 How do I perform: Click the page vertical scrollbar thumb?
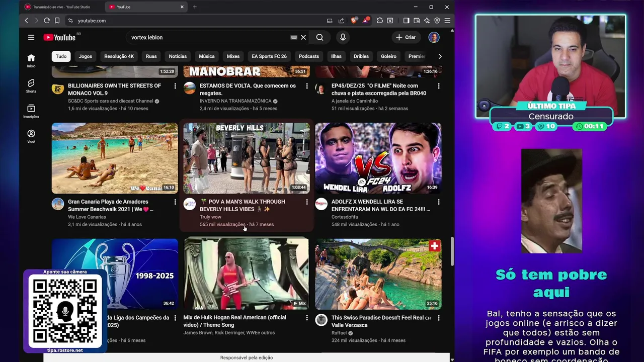point(452,252)
